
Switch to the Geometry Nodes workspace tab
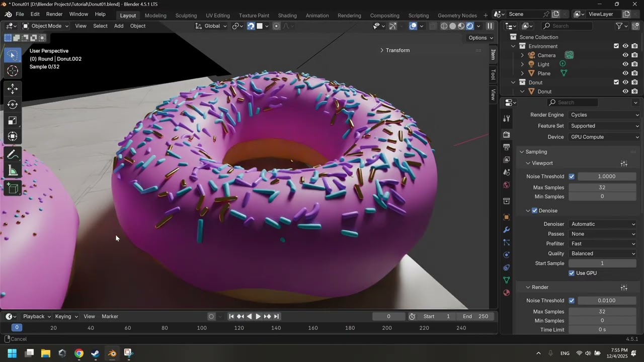coord(457,15)
